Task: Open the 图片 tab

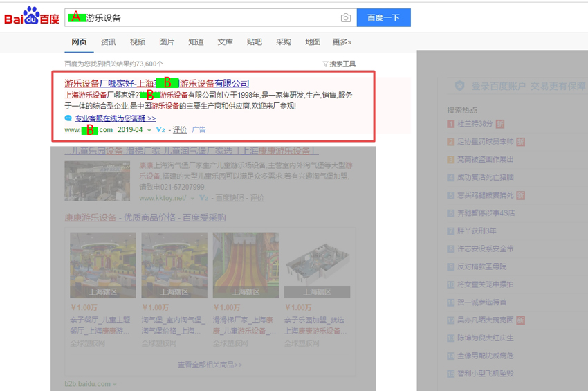Action: pyautogui.click(x=167, y=42)
